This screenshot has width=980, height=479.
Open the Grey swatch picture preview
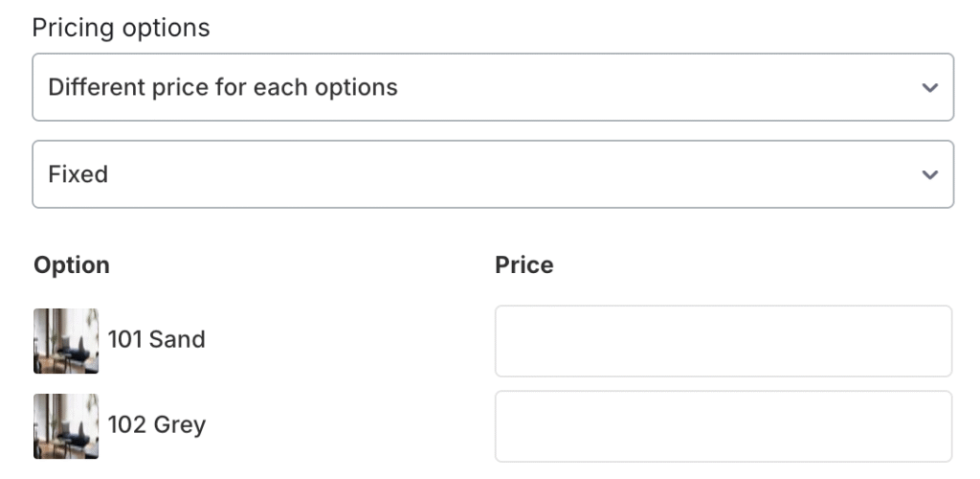[x=66, y=426]
